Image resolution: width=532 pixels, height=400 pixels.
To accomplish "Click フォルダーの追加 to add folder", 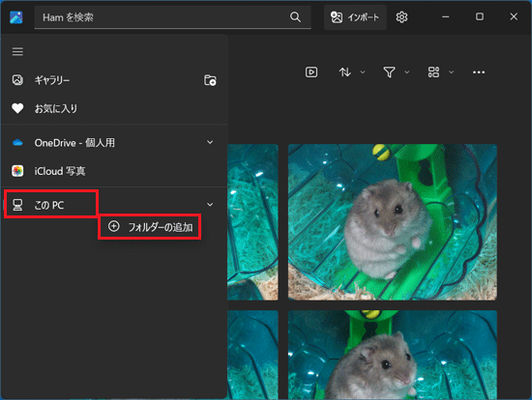I will tap(150, 227).
